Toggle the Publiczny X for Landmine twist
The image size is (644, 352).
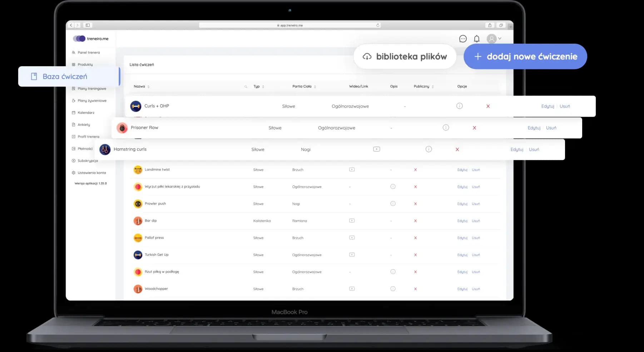(x=415, y=170)
